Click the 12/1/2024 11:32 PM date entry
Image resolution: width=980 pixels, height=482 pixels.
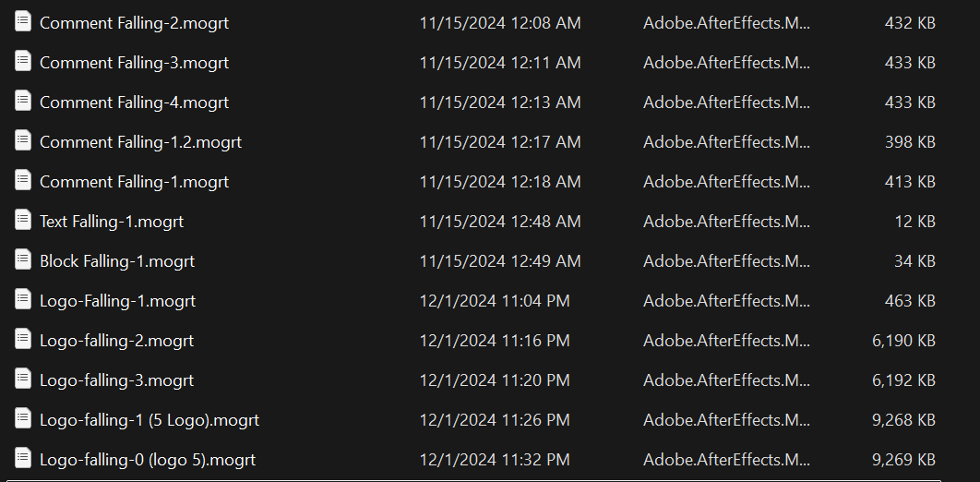495,460
